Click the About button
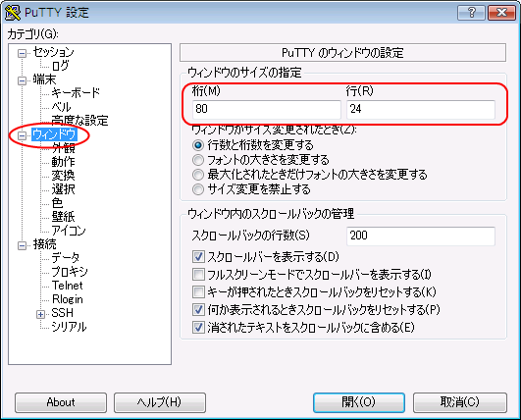521x420 pixels. (61, 402)
